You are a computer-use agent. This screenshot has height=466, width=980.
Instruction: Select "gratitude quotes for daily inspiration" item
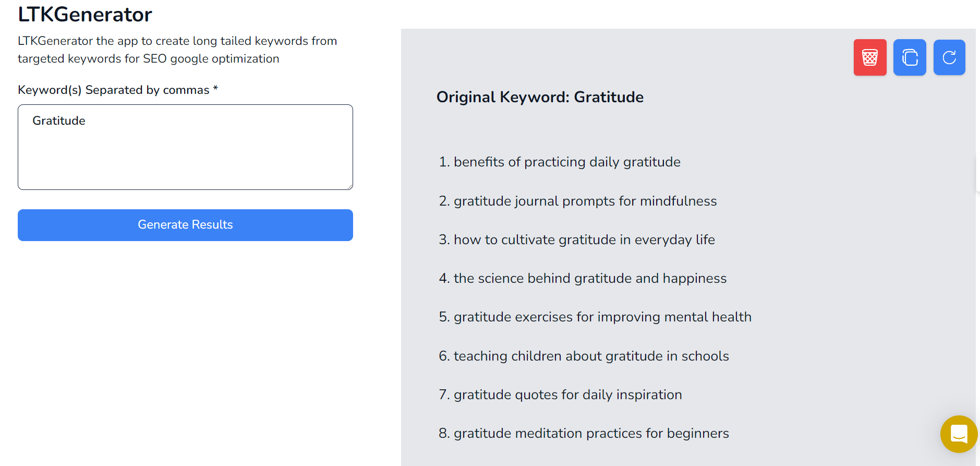[x=567, y=395]
